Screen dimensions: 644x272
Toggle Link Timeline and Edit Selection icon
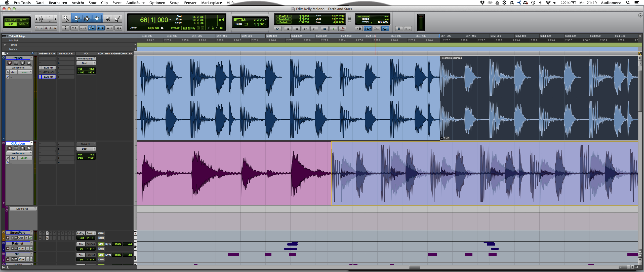click(101, 28)
